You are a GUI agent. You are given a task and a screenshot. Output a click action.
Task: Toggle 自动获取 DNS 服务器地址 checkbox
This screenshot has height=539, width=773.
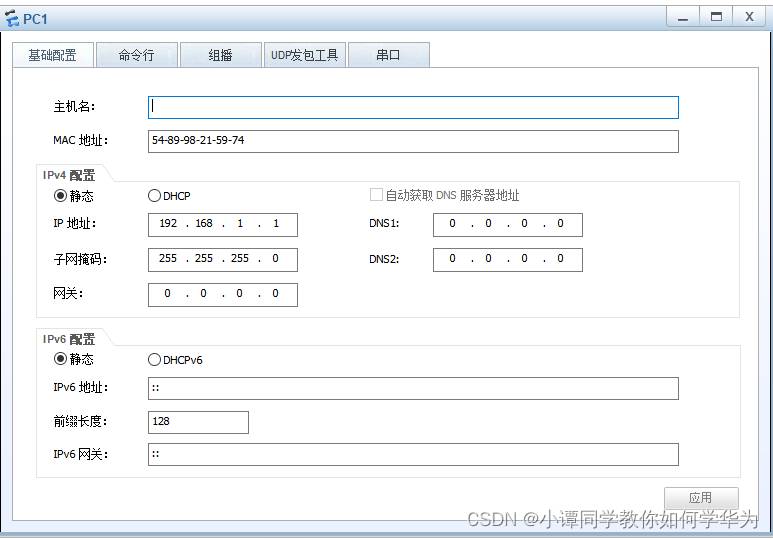click(x=376, y=195)
